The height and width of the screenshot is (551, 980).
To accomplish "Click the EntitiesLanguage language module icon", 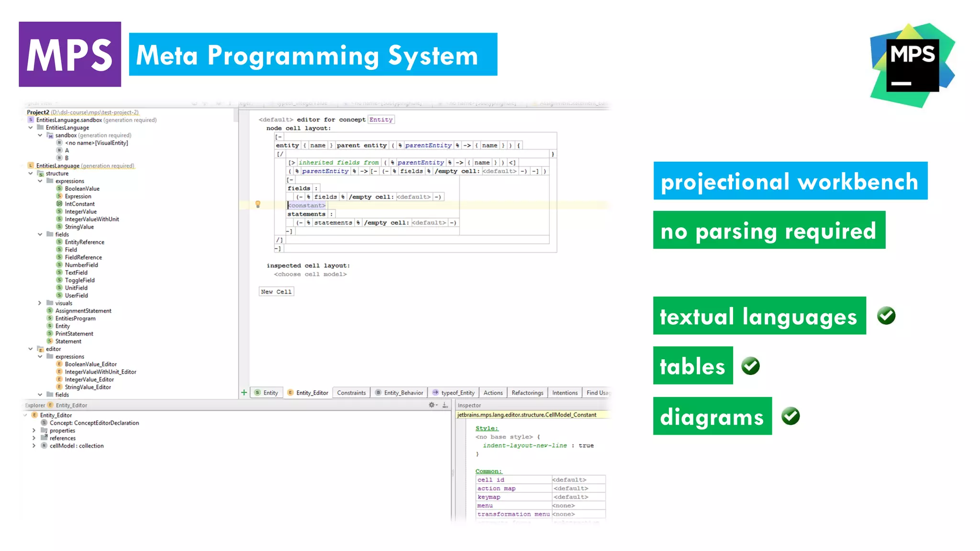I will coord(31,165).
